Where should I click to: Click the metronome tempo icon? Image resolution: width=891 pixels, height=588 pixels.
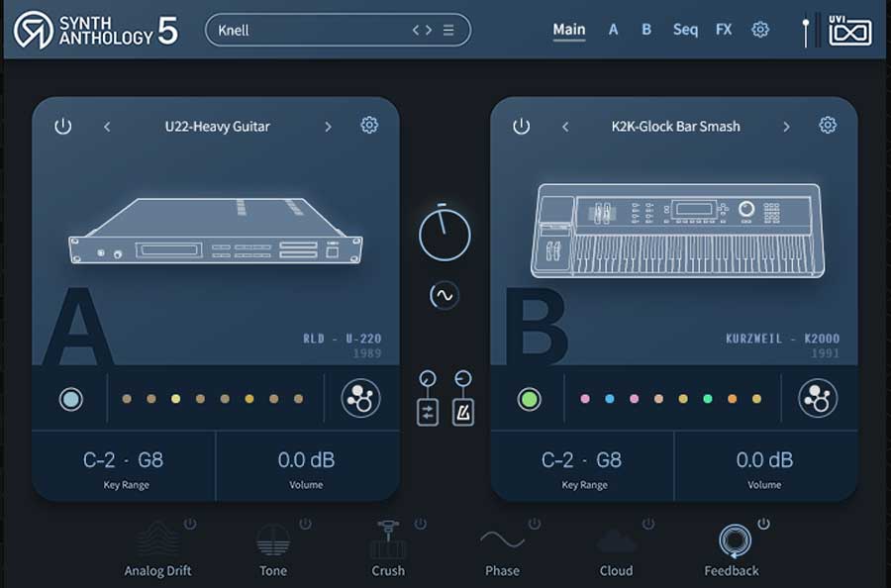463,413
